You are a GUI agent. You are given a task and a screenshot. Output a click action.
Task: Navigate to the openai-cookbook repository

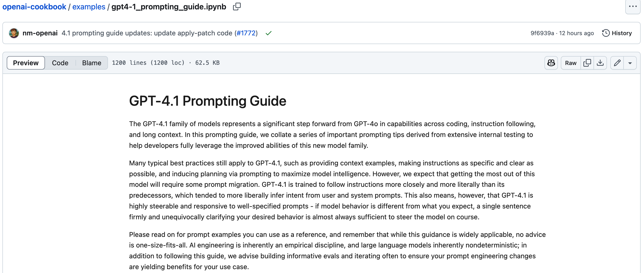point(34,6)
